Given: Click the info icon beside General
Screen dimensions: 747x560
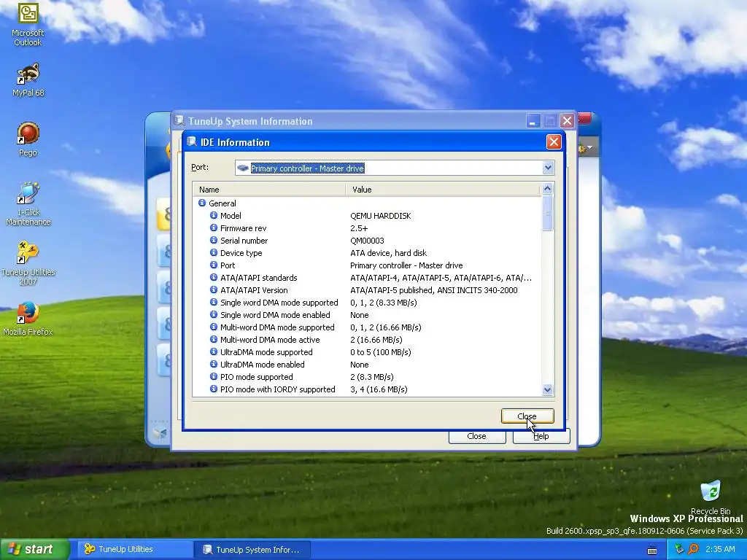Looking at the screenshot, I should 202,203.
